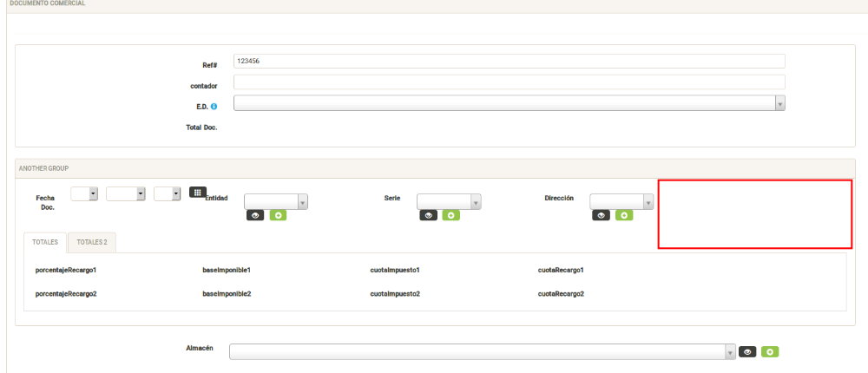Add a new Serie with green plus

451,215
